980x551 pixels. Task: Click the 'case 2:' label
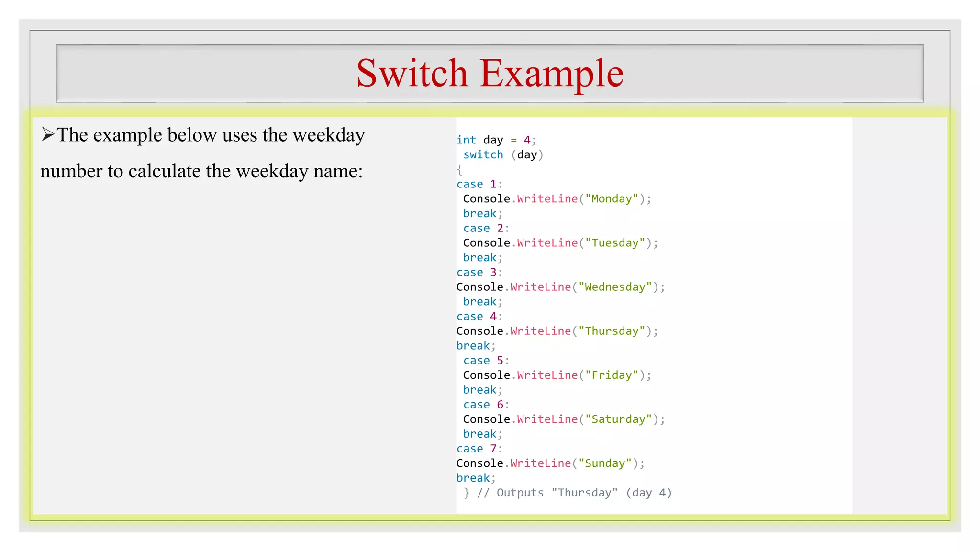[485, 228]
